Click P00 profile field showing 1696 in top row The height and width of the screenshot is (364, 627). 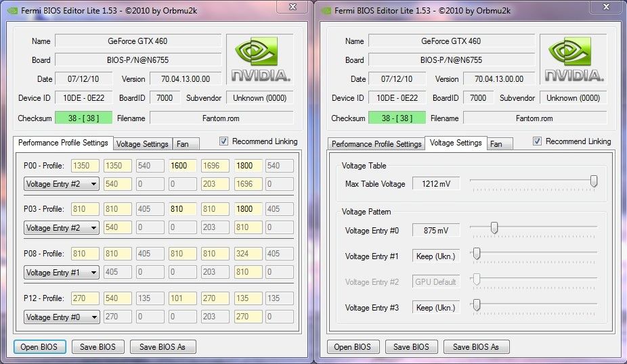pyautogui.click(x=215, y=165)
